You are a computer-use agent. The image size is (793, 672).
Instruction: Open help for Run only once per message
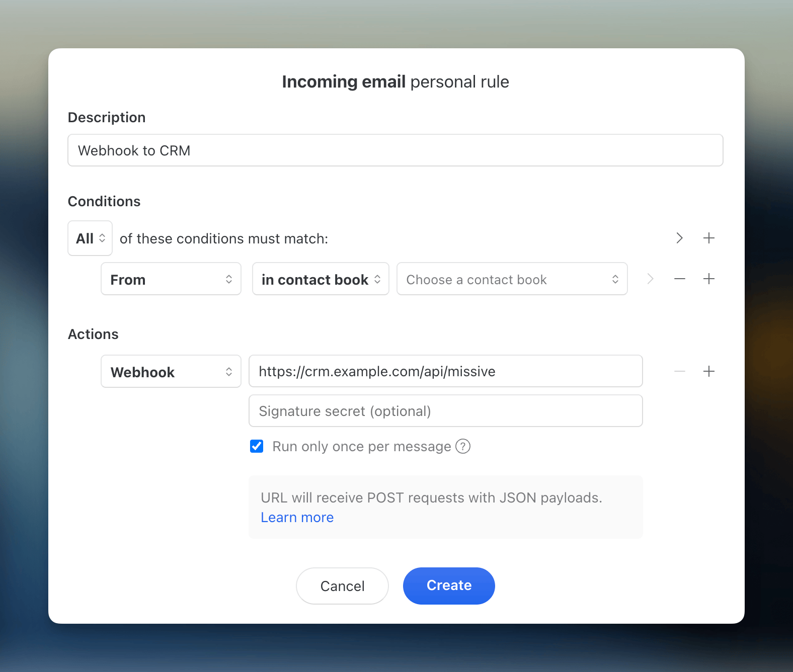click(x=462, y=446)
